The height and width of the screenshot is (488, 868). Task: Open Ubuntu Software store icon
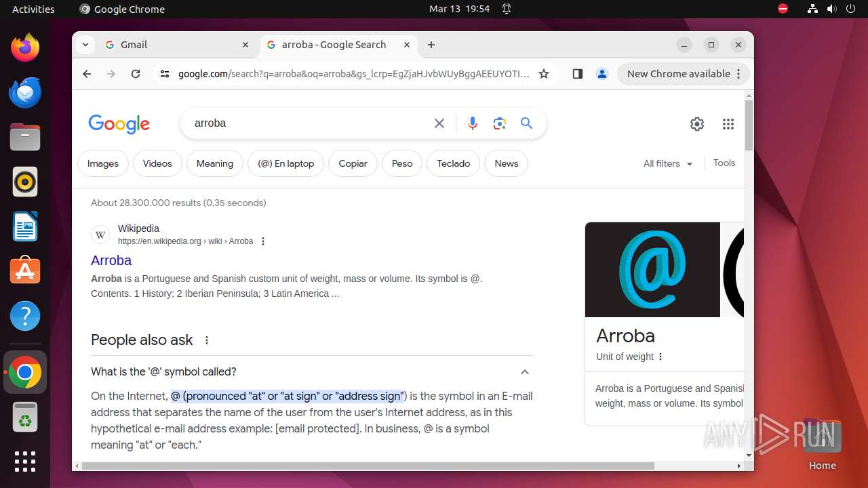pyautogui.click(x=25, y=271)
